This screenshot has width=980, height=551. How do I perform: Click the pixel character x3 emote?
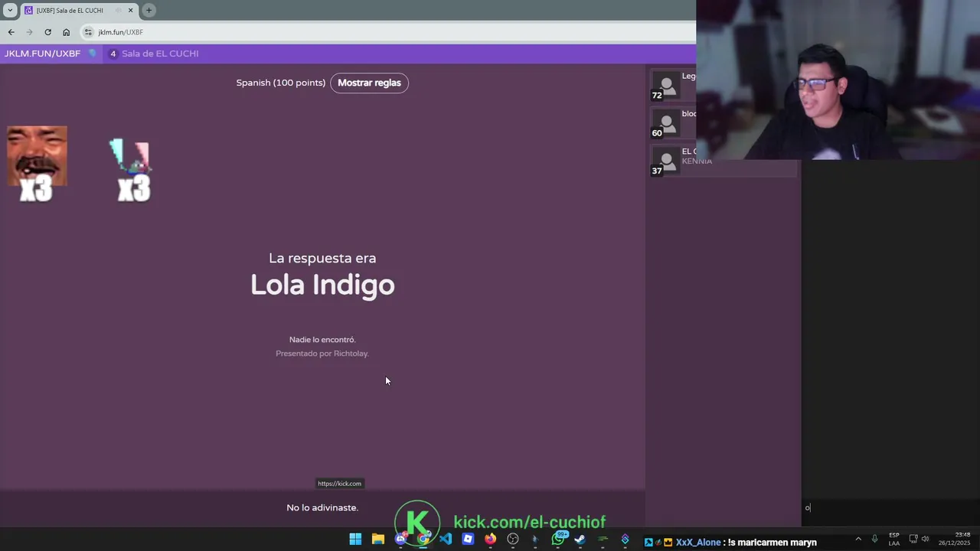coord(132,171)
